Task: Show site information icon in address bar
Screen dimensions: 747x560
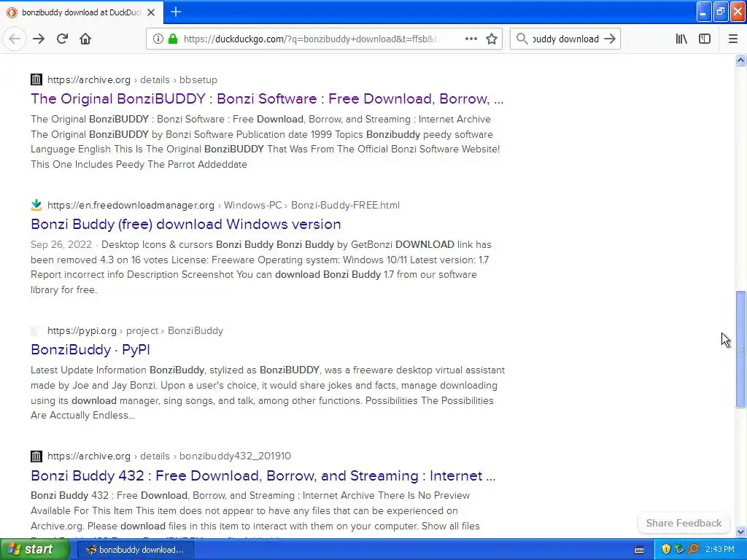Action: 158,39
